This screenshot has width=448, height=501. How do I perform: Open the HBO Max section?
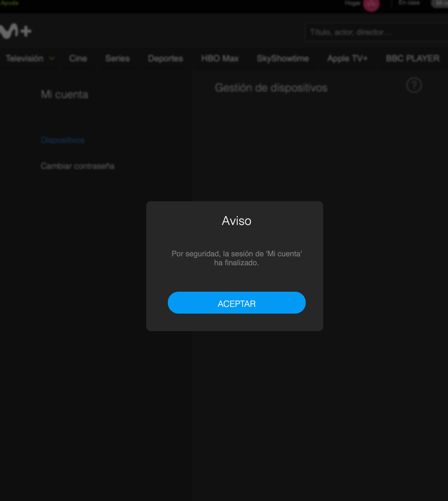(220, 59)
